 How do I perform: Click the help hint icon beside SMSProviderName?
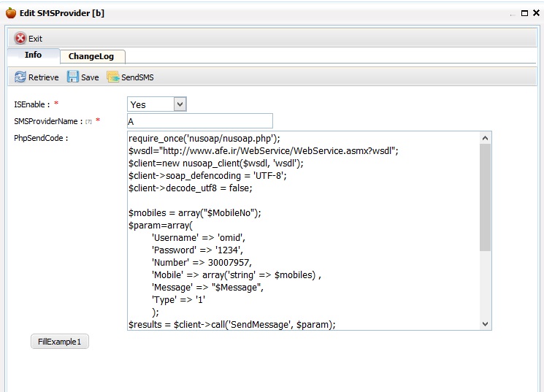point(89,122)
